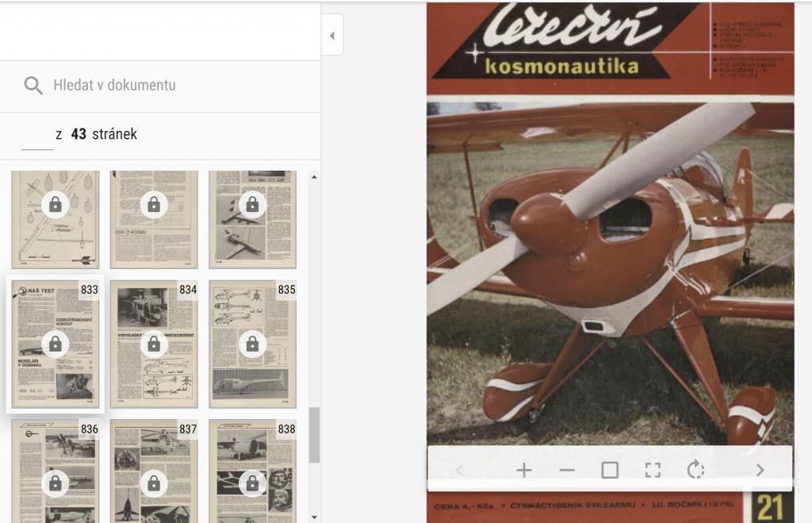The image size is (812, 523).
Task: Click the zoom out minus icon
Action: pos(567,471)
